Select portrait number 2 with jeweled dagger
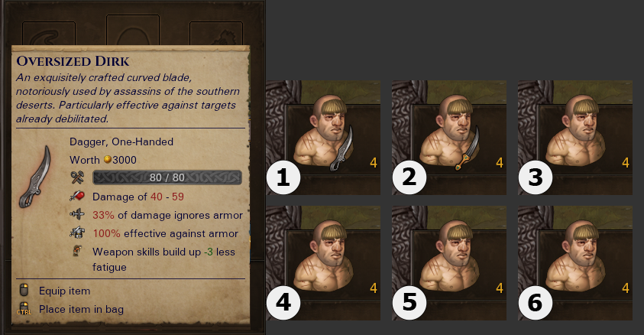 point(449,137)
